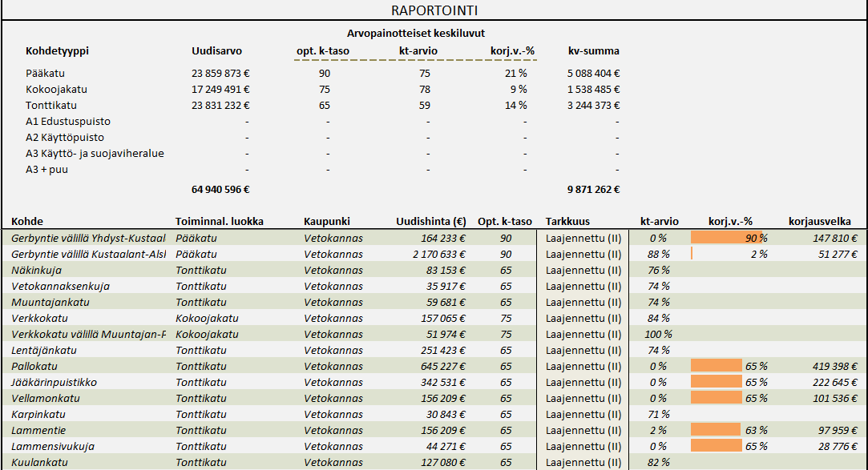
Task: Click the price 645 227 €
Action: pos(443,367)
